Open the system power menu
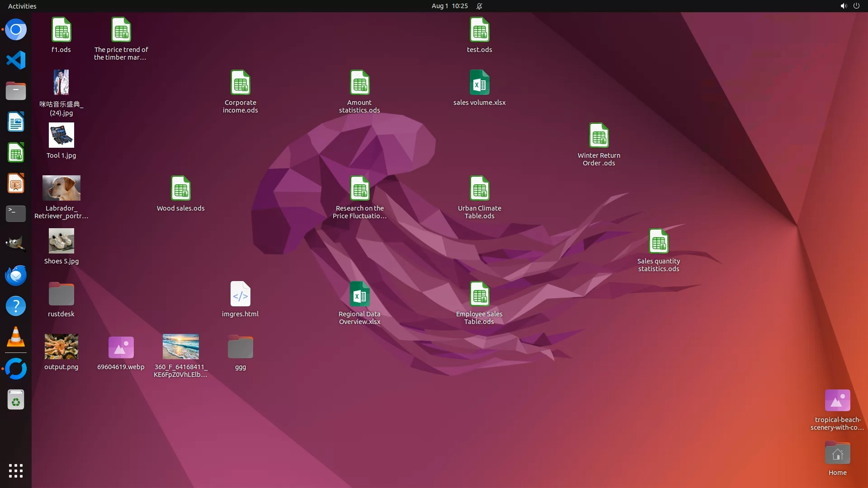Image resolution: width=868 pixels, height=488 pixels. (856, 6)
